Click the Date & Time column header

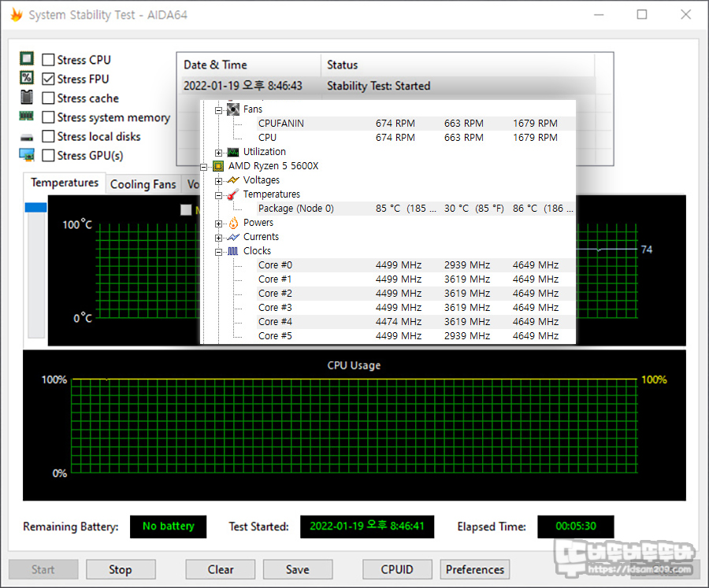(248, 65)
